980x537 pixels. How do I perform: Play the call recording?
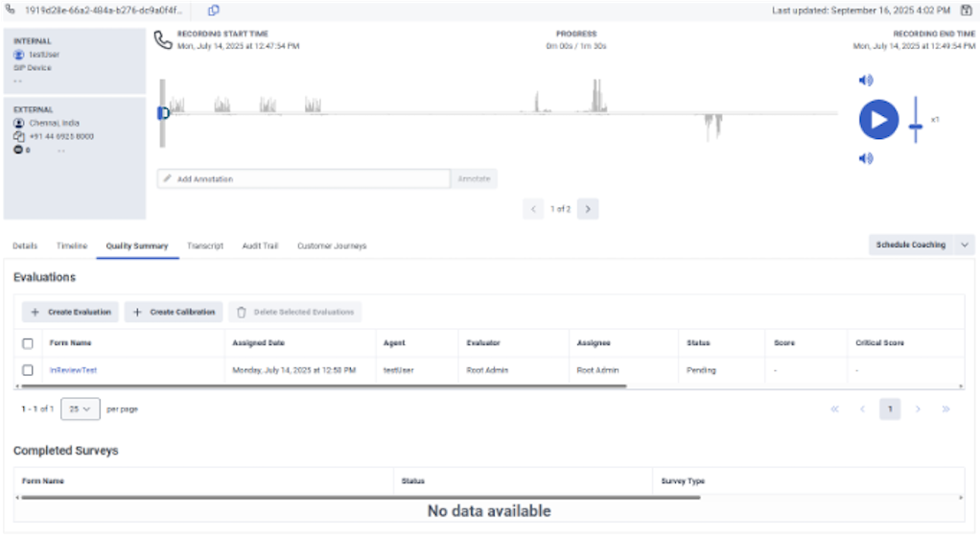pos(878,120)
